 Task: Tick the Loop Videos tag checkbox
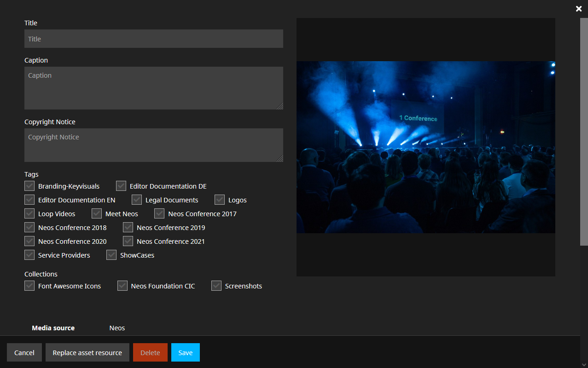pos(29,214)
